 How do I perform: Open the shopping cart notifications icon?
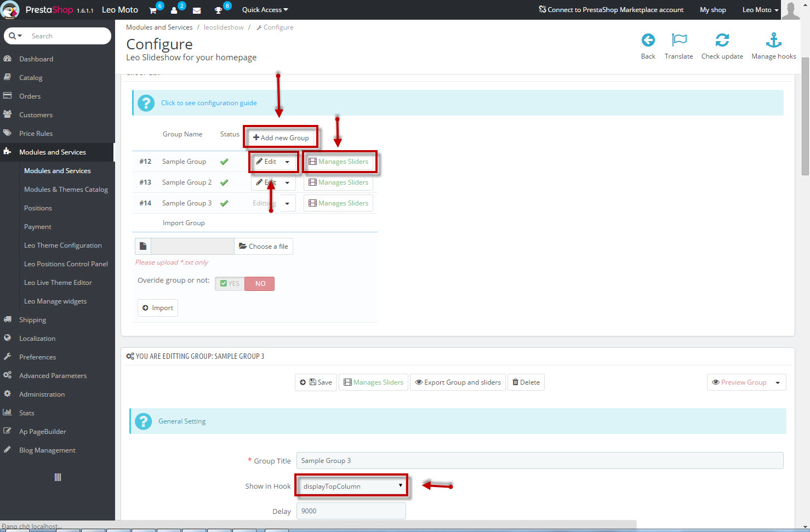(153, 10)
